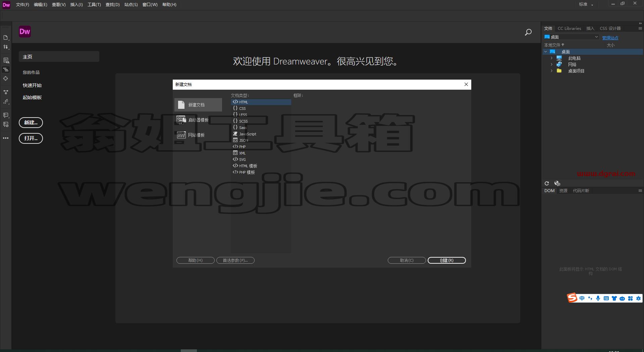
Task: Click the 首选参数(P) button
Action: coord(235,260)
